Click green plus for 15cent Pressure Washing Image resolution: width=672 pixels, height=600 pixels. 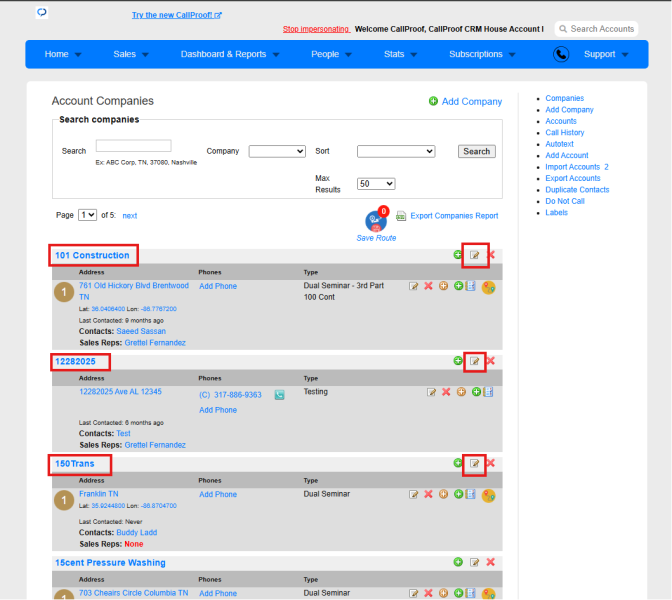(458, 562)
